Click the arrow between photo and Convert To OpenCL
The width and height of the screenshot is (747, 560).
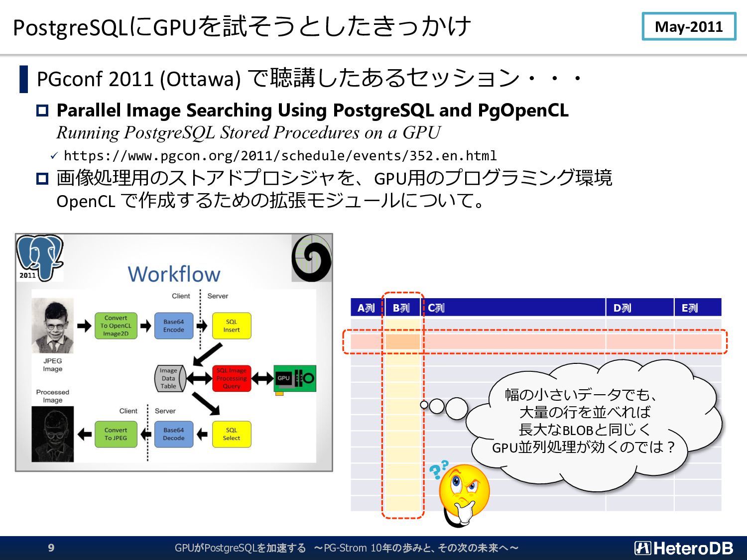84,326
